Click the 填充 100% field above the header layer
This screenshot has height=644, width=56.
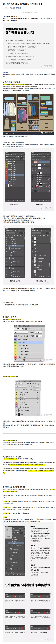pyautogui.click(x=37, y=336)
